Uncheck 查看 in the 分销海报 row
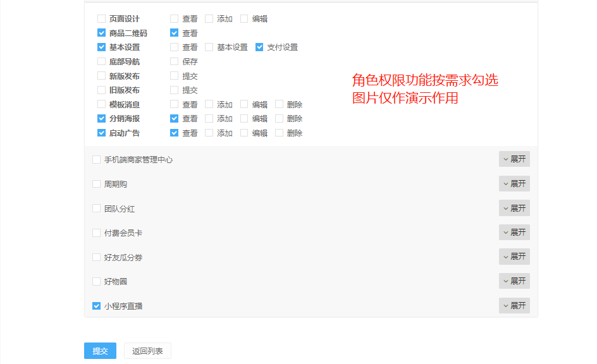Viewport: 597px width, 364px height. [174, 119]
